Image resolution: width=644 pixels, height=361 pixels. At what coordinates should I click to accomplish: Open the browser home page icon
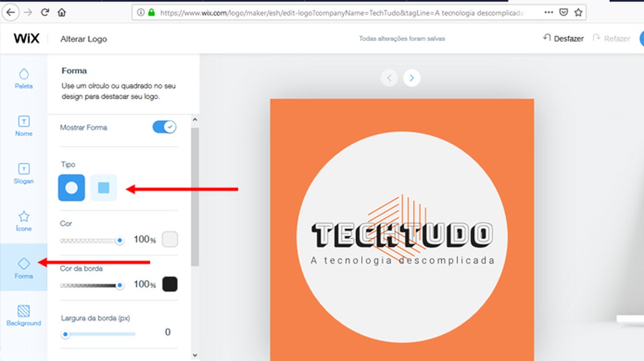coord(62,12)
